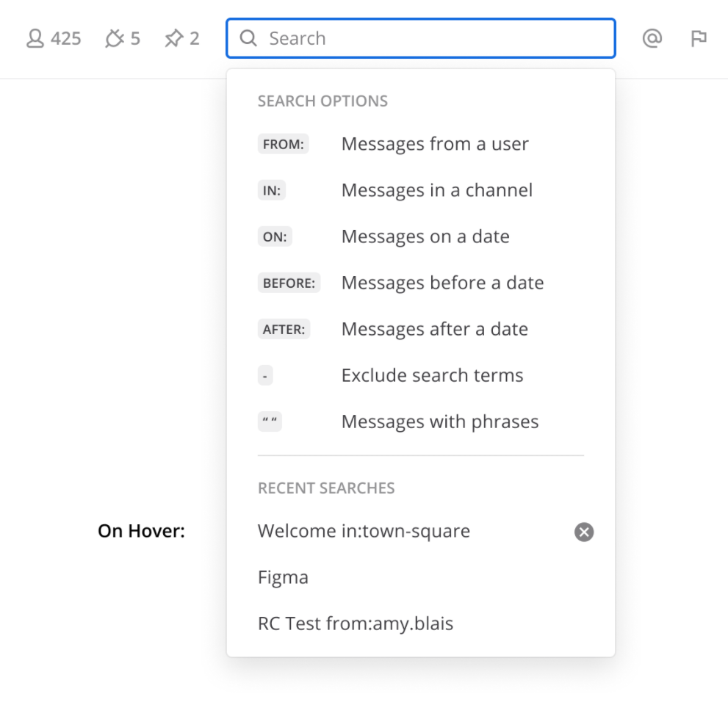Remove the 'Welcome in:town-square' recent search
The width and height of the screenshot is (728, 716).
click(584, 532)
